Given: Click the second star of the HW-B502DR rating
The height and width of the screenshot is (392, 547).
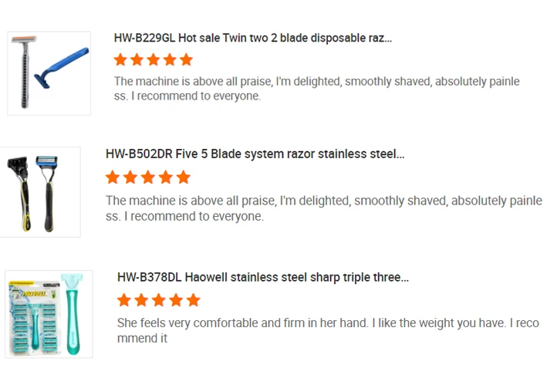Looking at the screenshot, I should click(x=130, y=177).
